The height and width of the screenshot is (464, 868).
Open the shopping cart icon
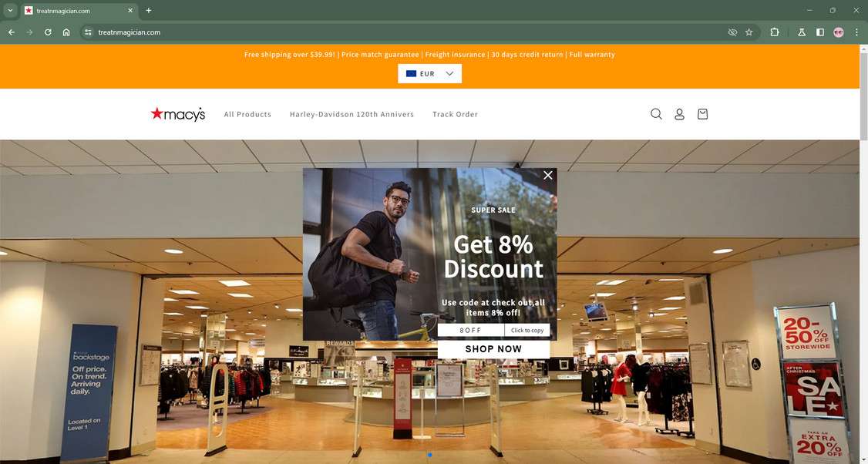tap(702, 114)
